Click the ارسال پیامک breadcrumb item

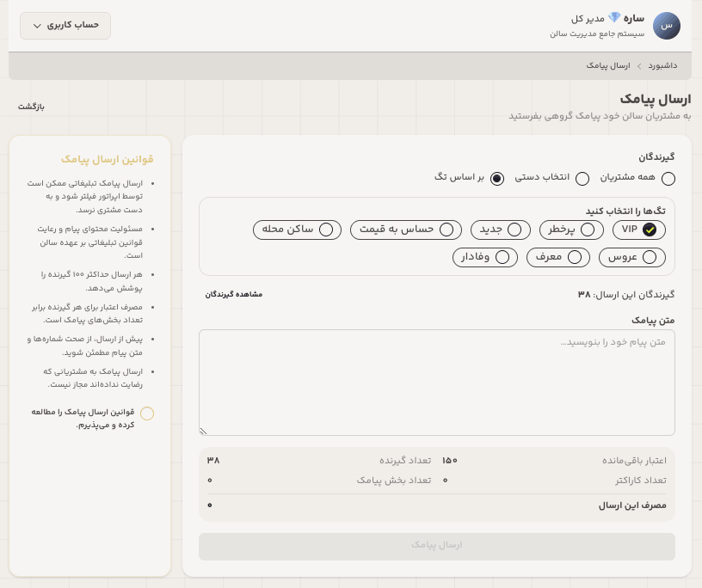click(x=608, y=66)
